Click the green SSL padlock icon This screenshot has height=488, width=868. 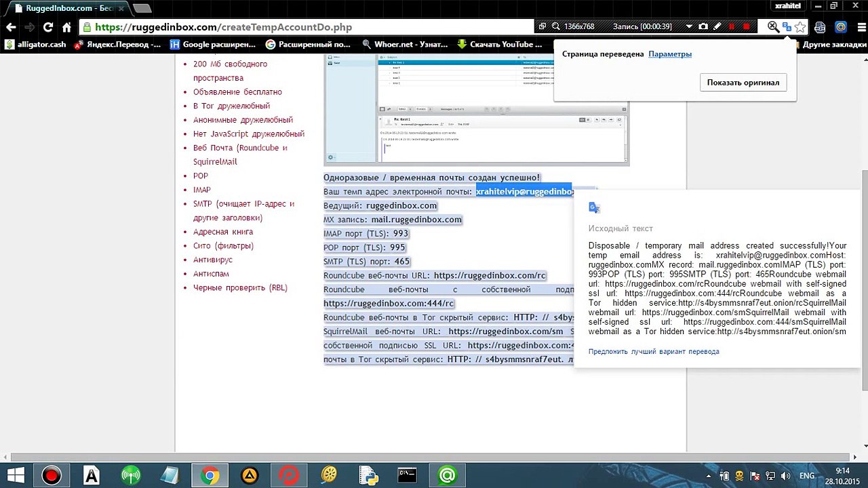(87, 28)
